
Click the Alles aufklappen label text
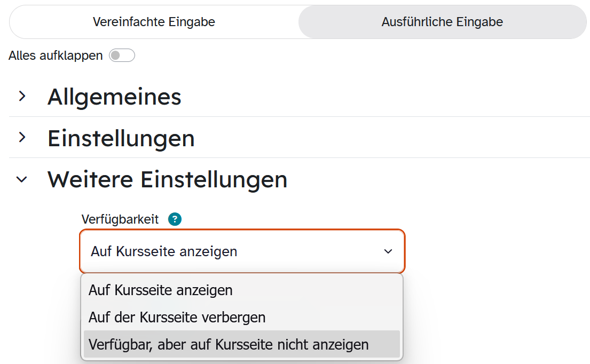[x=56, y=56]
